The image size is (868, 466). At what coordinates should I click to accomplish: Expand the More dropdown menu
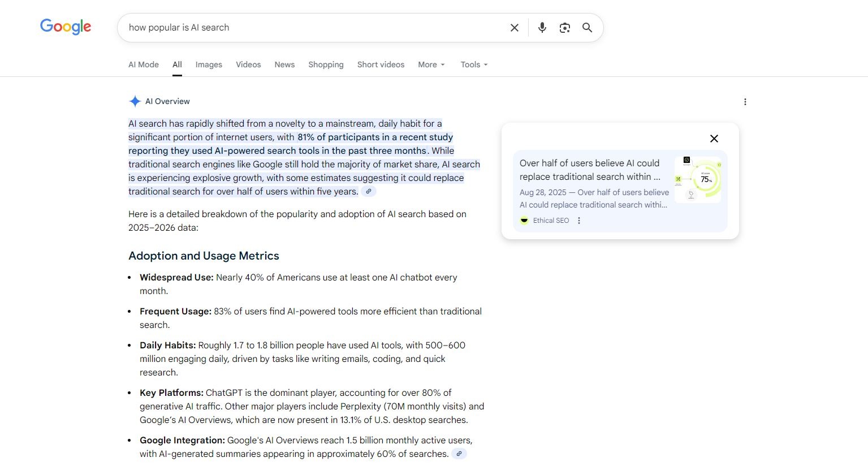pyautogui.click(x=431, y=64)
